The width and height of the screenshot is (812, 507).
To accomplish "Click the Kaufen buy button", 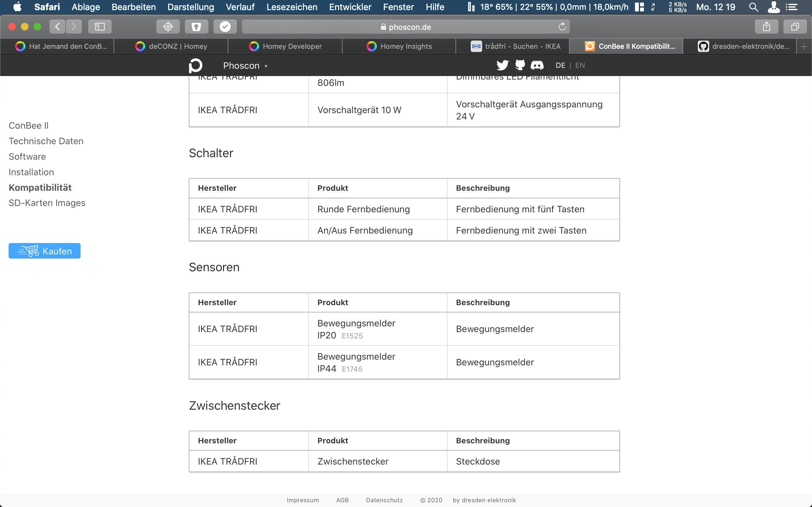I will click(45, 251).
